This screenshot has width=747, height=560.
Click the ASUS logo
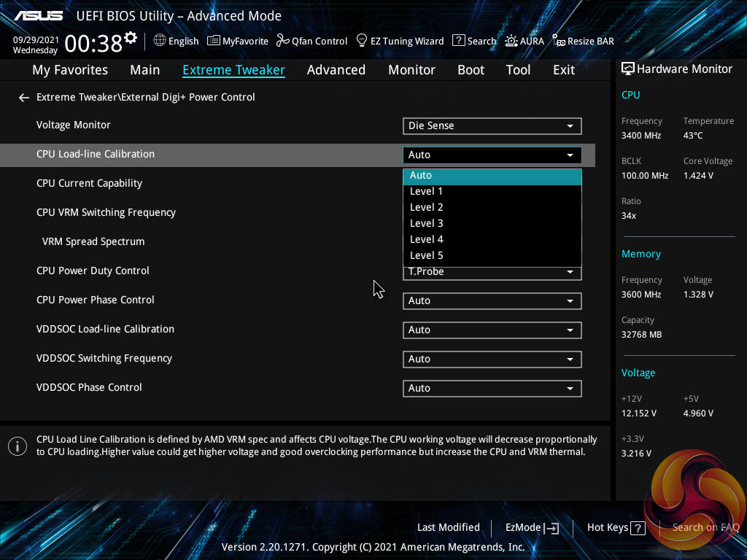coord(38,16)
